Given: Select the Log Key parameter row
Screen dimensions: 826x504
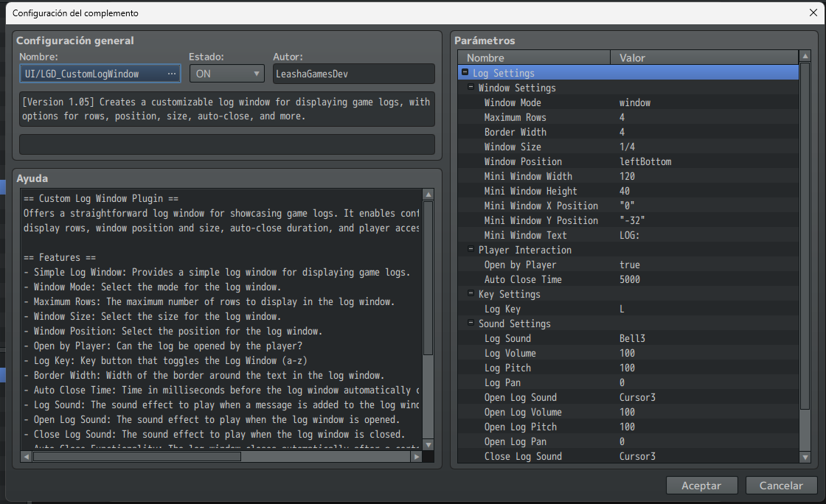Looking at the screenshot, I should point(628,309).
